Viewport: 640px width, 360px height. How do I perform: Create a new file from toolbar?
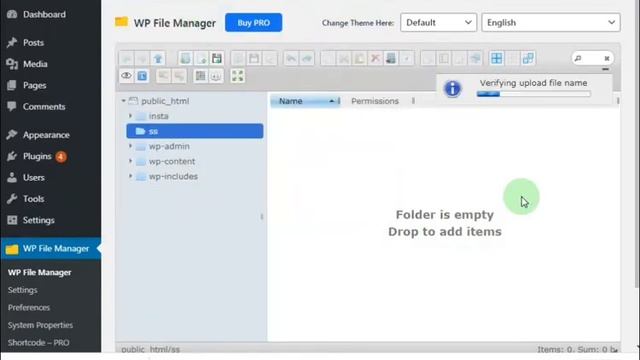(201, 58)
